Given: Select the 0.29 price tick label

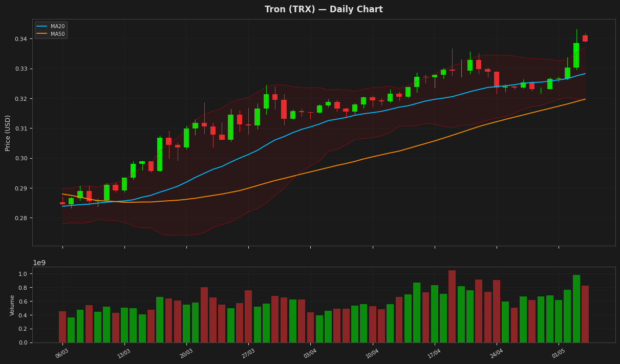Looking at the screenshot, I should (21, 188).
